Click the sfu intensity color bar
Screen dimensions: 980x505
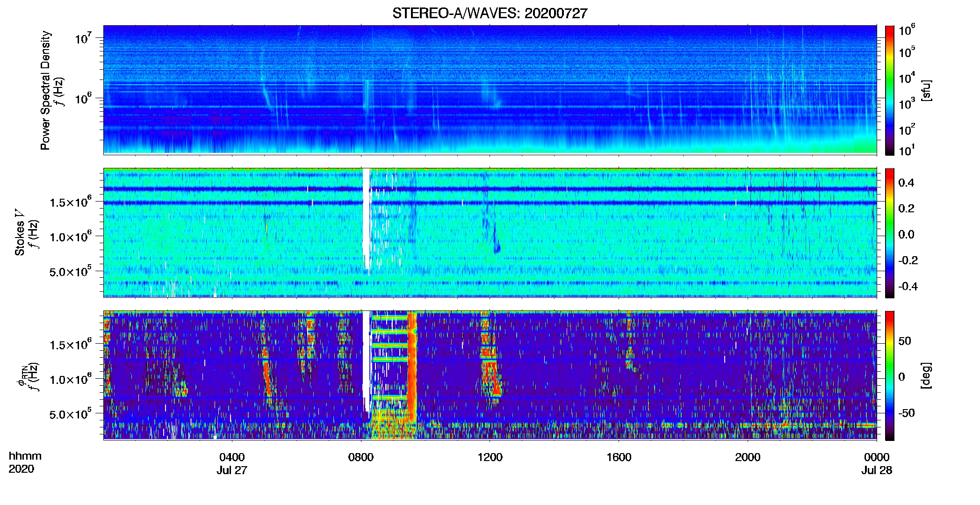tap(890, 90)
